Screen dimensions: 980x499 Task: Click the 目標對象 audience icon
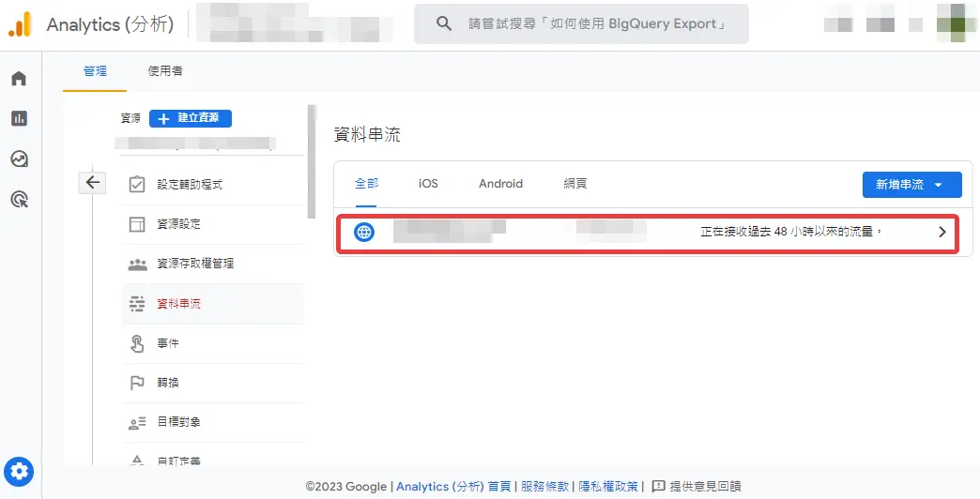click(137, 423)
